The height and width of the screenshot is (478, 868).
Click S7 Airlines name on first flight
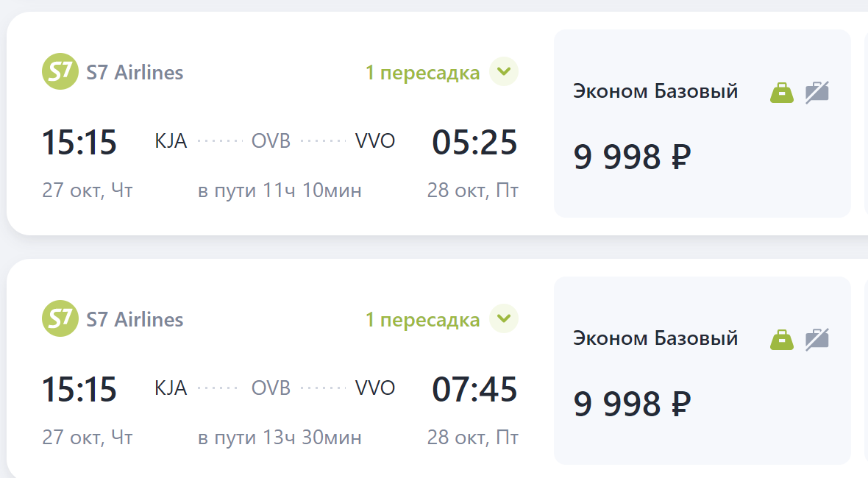(135, 73)
